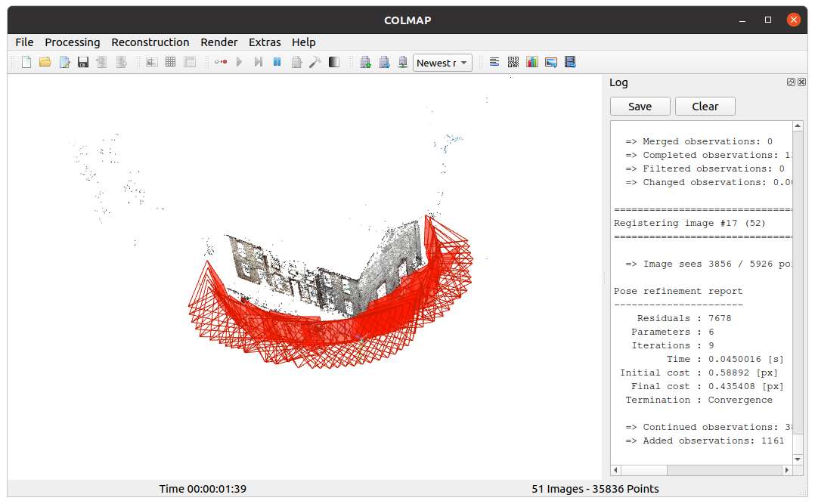The width and height of the screenshot is (815, 504).
Task: Click the 'Time : 0.0450016 [s]' log line
Action: point(725,359)
